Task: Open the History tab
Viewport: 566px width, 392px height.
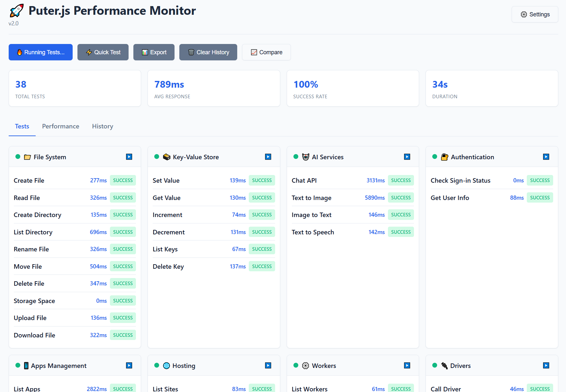Action: (x=103, y=126)
